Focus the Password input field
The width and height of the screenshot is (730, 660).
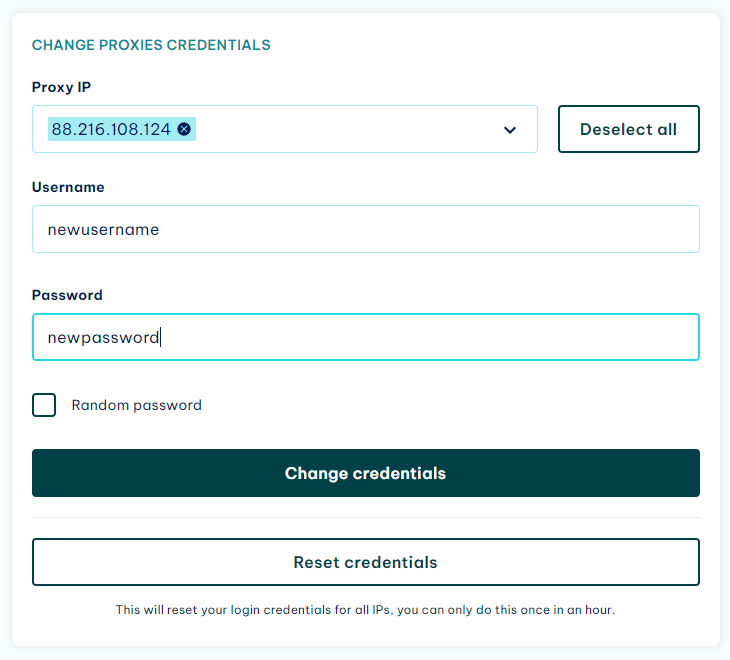click(x=365, y=337)
